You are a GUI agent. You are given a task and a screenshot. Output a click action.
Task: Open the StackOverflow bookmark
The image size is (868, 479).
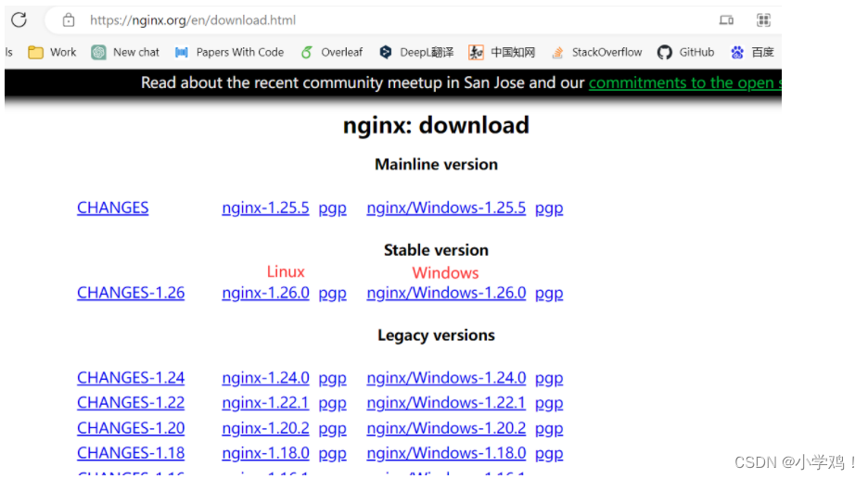pos(606,53)
